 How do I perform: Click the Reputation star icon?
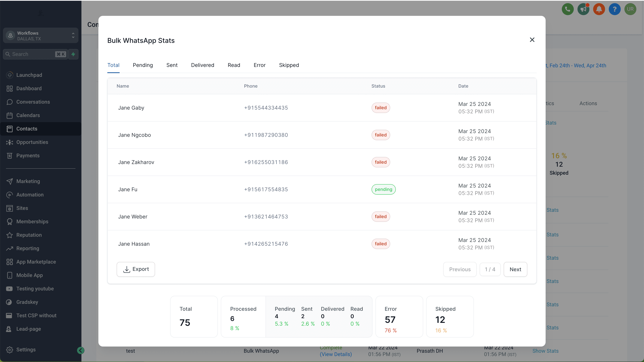(x=10, y=235)
